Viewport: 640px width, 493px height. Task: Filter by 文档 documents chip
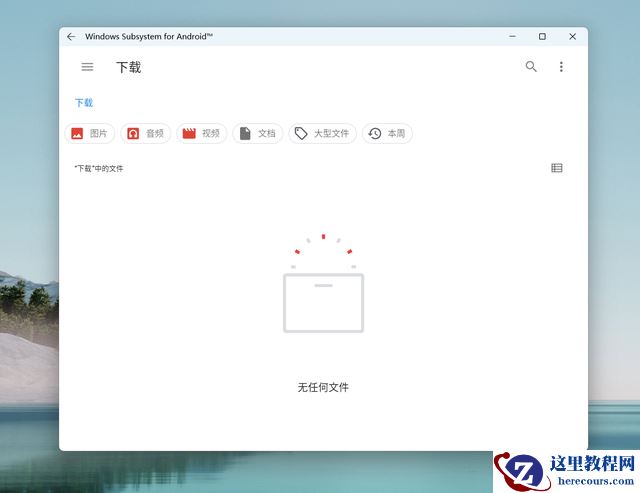point(258,133)
